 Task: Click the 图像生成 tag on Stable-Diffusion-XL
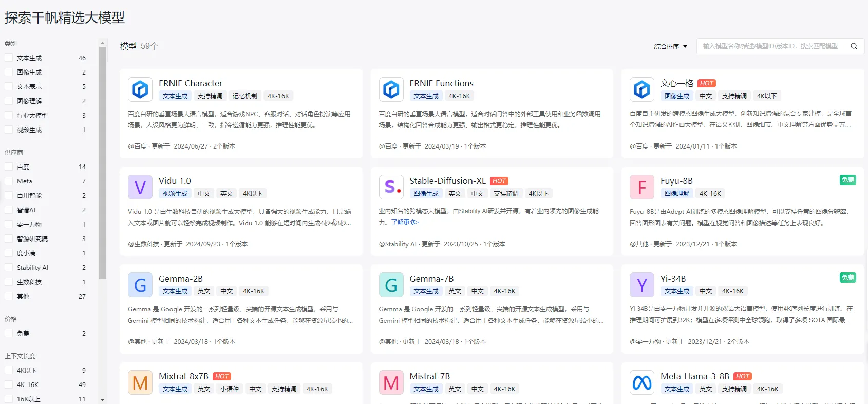click(x=426, y=194)
